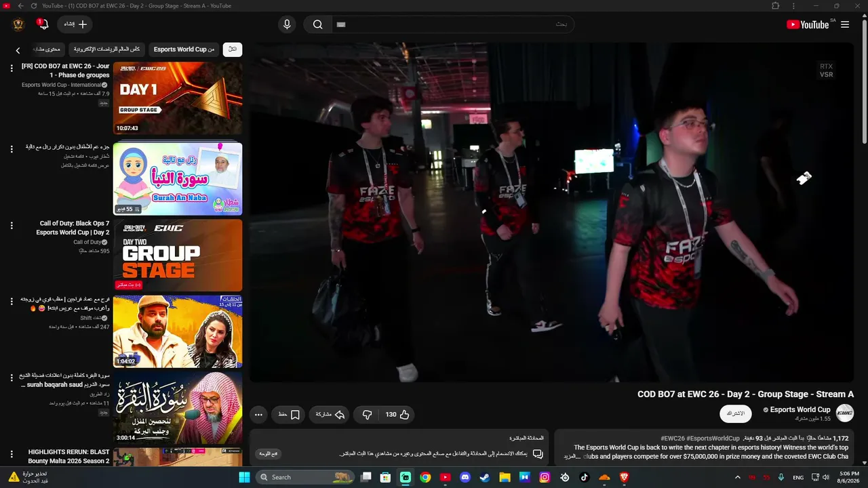Select the كأس العالم للرياضات الإلكترونية chip
Screen dimensions: 868x488
(x=106, y=49)
